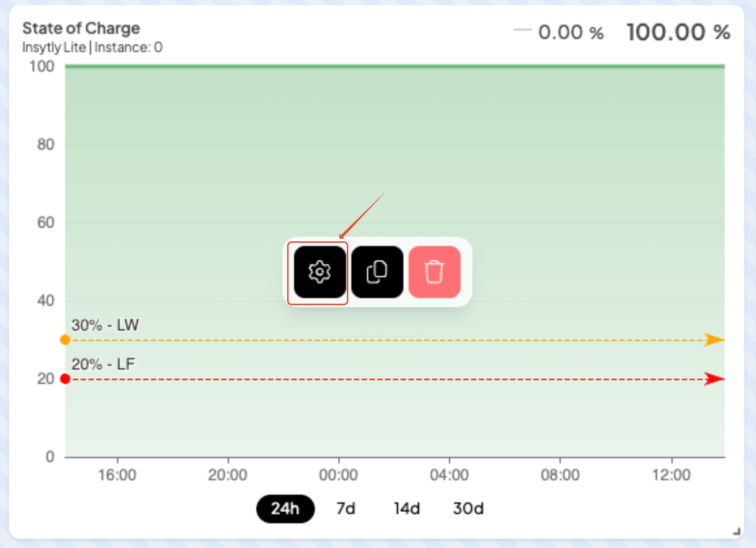Switch to 7d time range
This screenshot has height=548, width=756.
click(346, 509)
